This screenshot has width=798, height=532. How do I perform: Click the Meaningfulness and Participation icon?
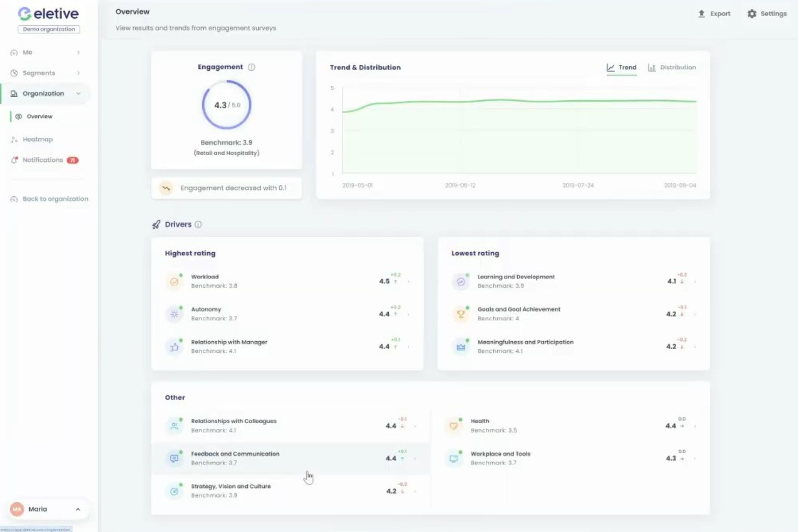(x=461, y=347)
